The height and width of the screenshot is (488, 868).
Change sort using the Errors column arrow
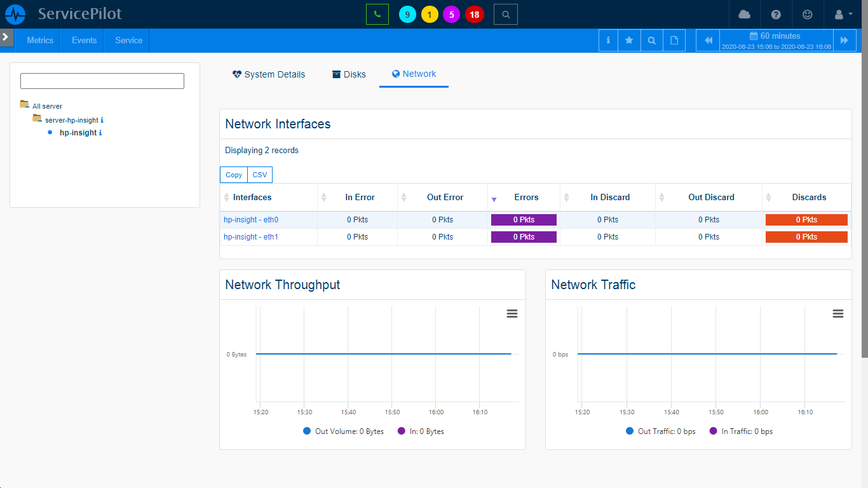(x=494, y=198)
